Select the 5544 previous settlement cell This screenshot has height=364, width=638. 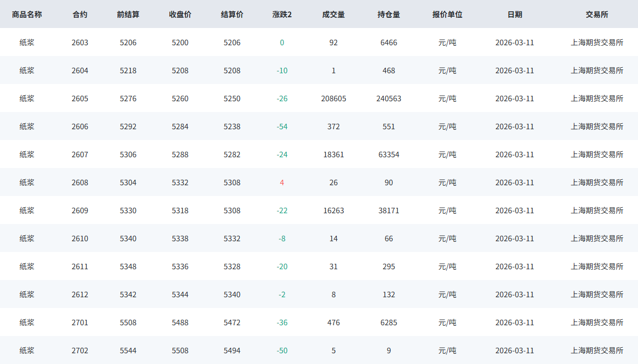(x=128, y=351)
